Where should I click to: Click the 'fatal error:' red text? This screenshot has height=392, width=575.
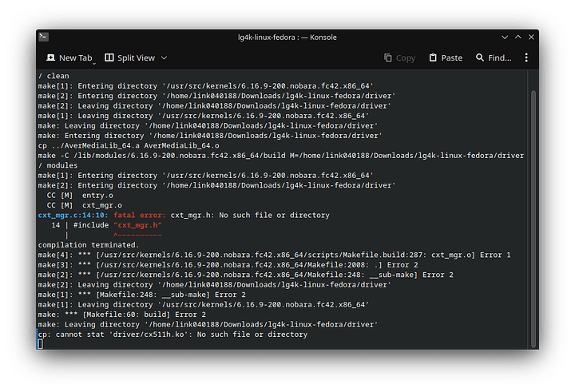point(140,216)
